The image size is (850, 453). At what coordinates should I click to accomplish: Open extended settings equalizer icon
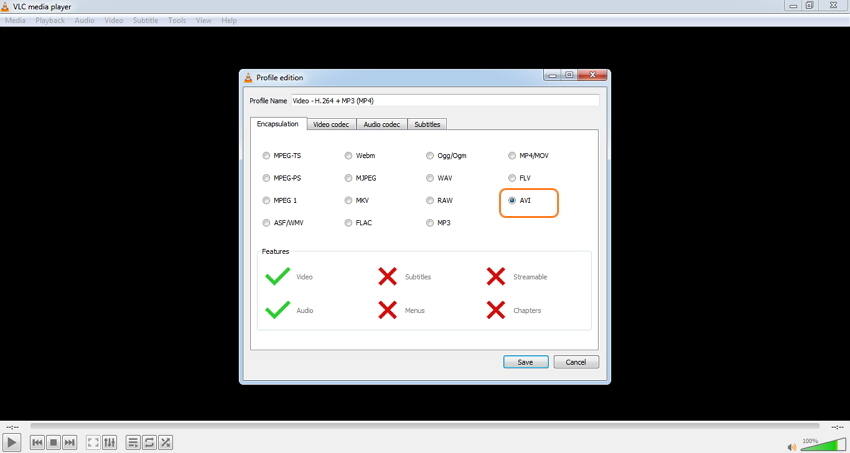(x=109, y=443)
